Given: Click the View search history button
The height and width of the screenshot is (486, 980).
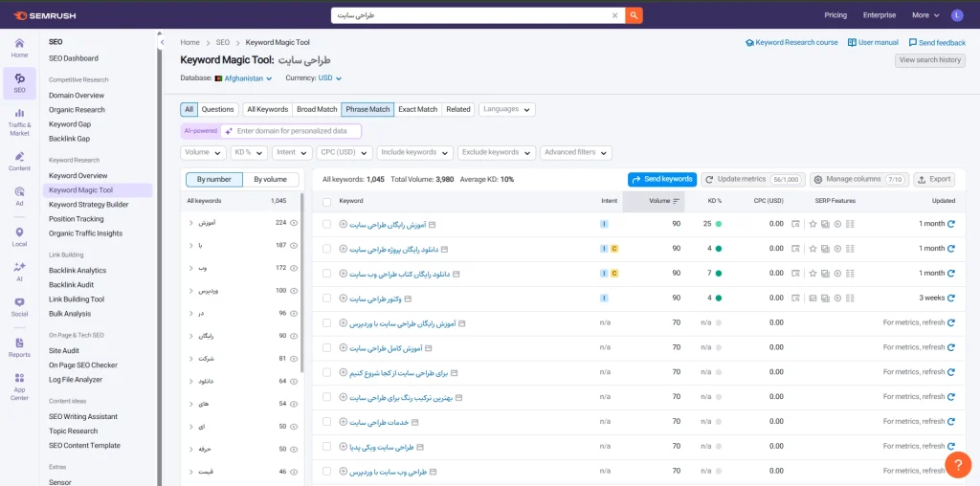Looking at the screenshot, I should (930, 60).
